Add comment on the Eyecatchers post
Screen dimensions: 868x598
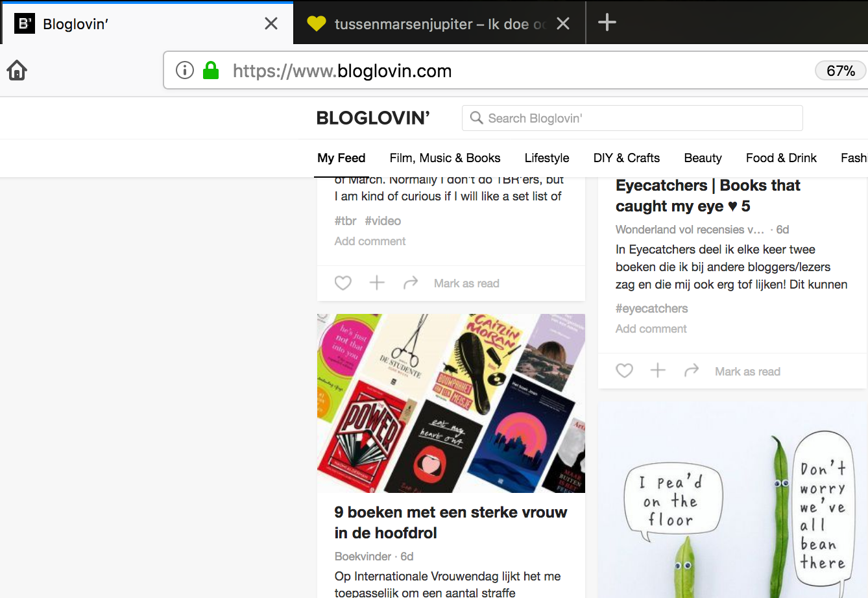(x=651, y=329)
